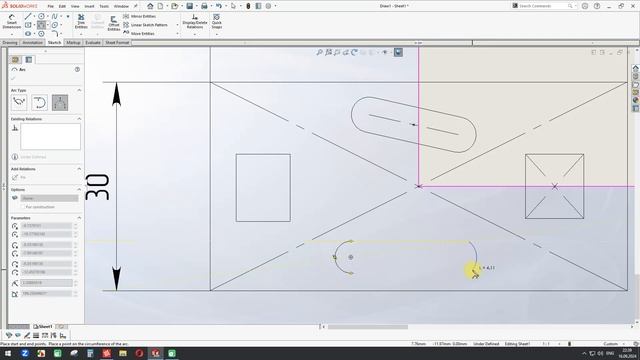Open the Quick Snaps dropdown arrow
This screenshot has width=640, height=360.
217,34
